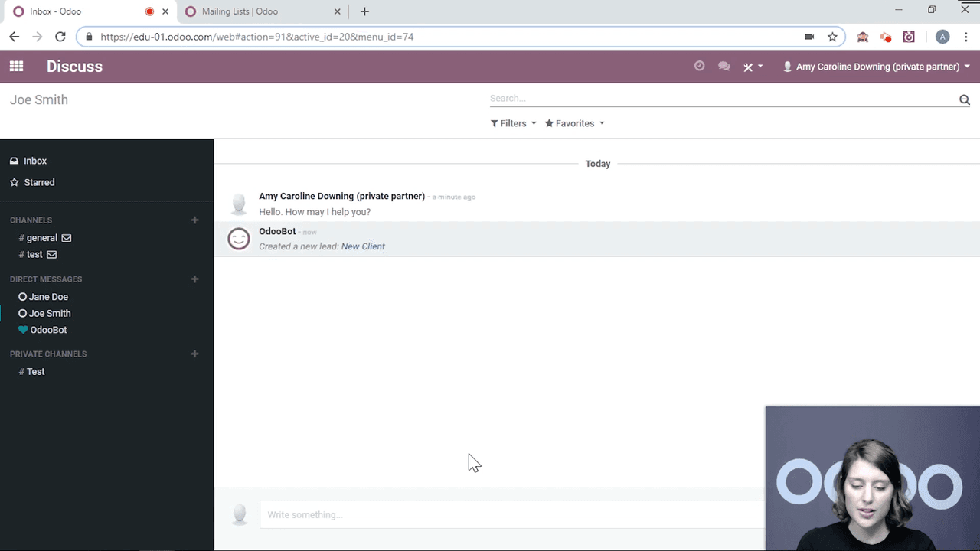Open the New Client lead link

click(x=363, y=246)
